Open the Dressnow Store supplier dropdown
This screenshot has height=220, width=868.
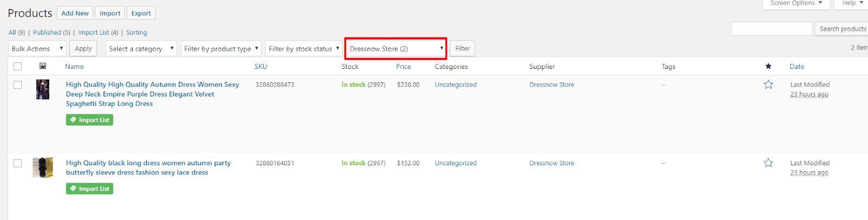(x=395, y=49)
